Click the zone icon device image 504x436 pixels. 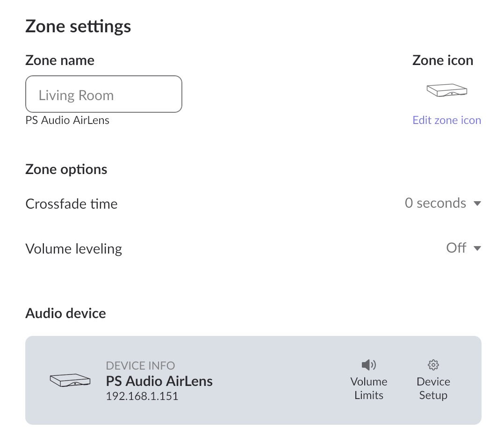[447, 90]
